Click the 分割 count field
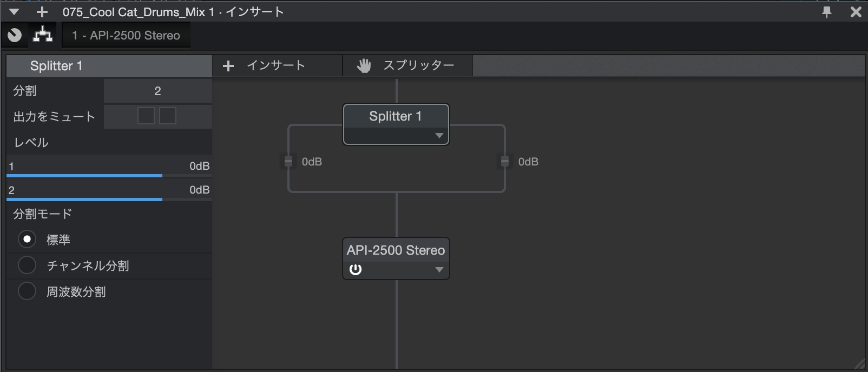Image resolution: width=868 pixels, height=372 pixels. click(x=157, y=91)
